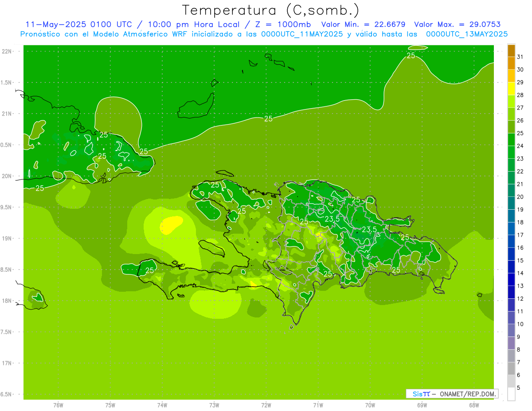The image size is (532, 411).
Task: Click the "23.5" contour label nearest 71W
Action: (x=332, y=219)
